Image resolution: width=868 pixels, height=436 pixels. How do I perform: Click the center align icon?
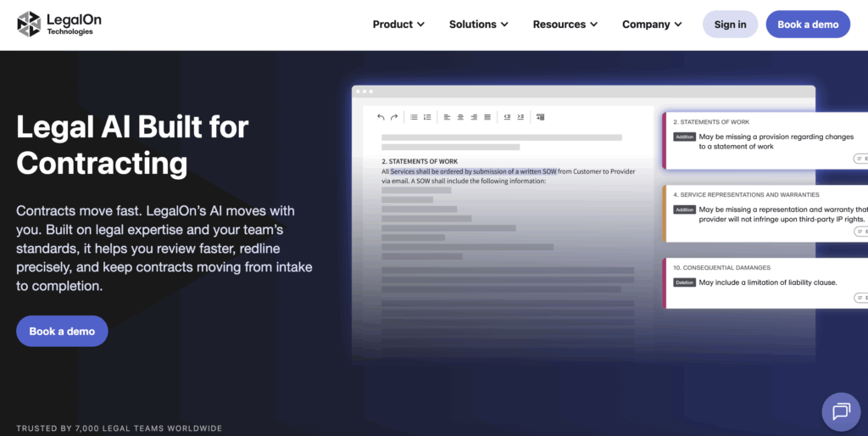pyautogui.click(x=460, y=117)
